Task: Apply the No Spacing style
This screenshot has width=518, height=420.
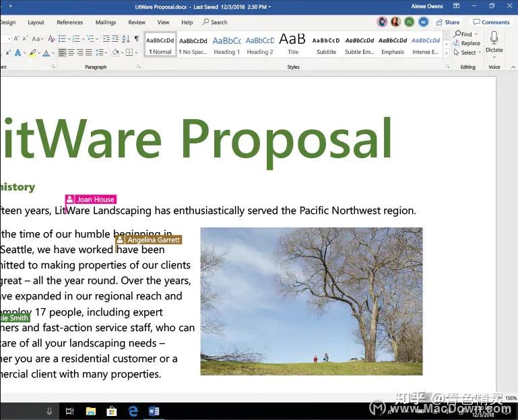Action: [x=193, y=45]
